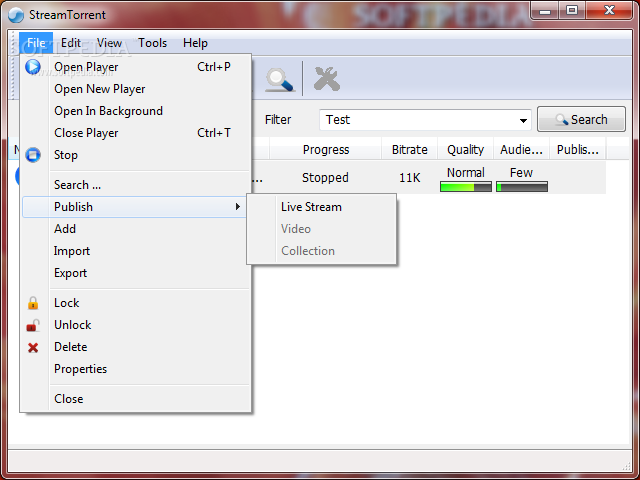Click the Stop menu icon
Screen dimensions: 640x480
33,155
